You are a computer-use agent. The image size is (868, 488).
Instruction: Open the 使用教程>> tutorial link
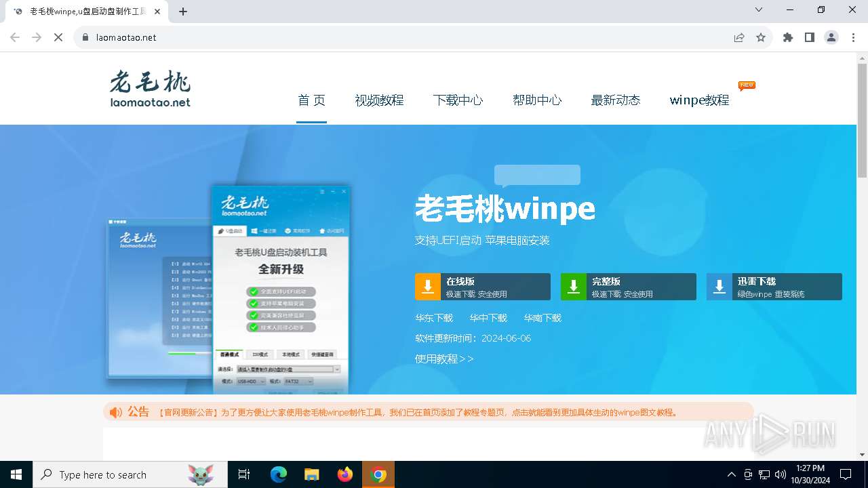coord(445,359)
